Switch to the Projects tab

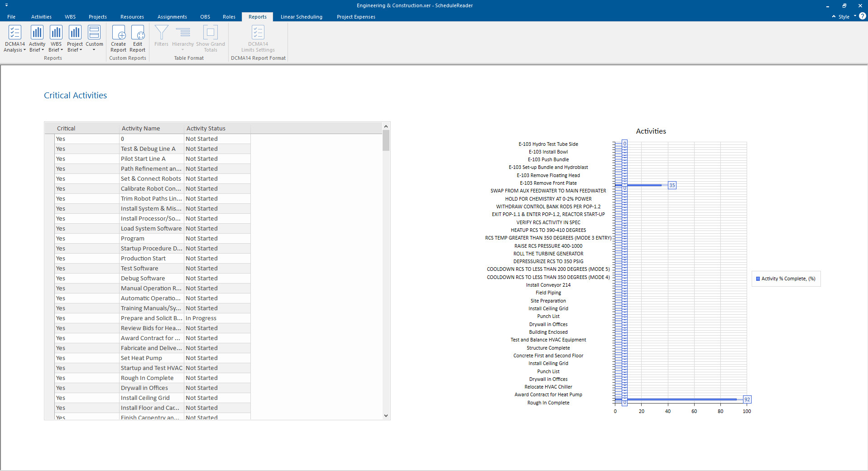pos(98,17)
